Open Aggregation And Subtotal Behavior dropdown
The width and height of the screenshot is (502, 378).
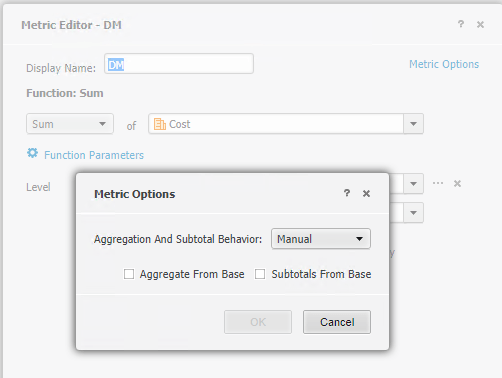click(321, 239)
